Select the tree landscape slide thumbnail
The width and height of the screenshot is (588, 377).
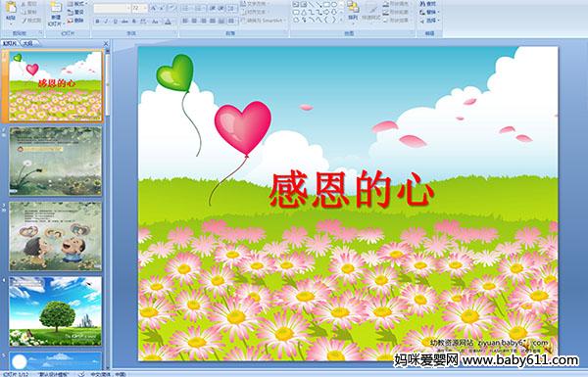(x=56, y=311)
